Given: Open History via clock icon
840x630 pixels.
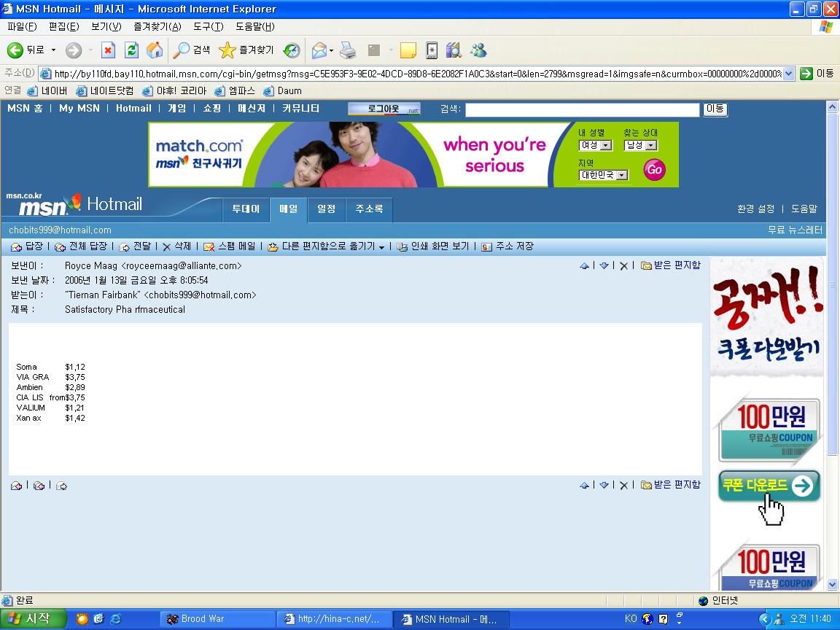Looking at the screenshot, I should coord(292,50).
